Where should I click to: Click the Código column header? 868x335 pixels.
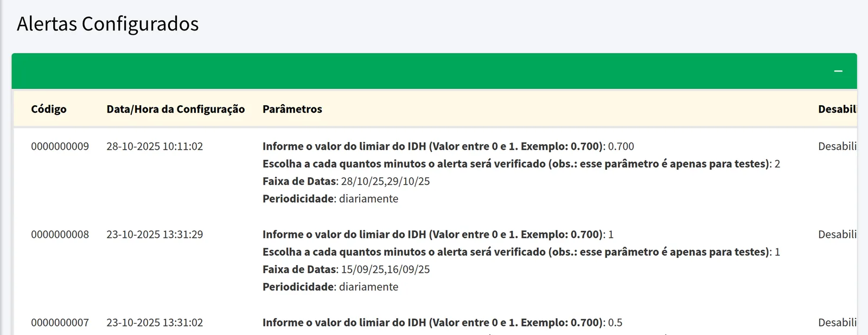49,109
